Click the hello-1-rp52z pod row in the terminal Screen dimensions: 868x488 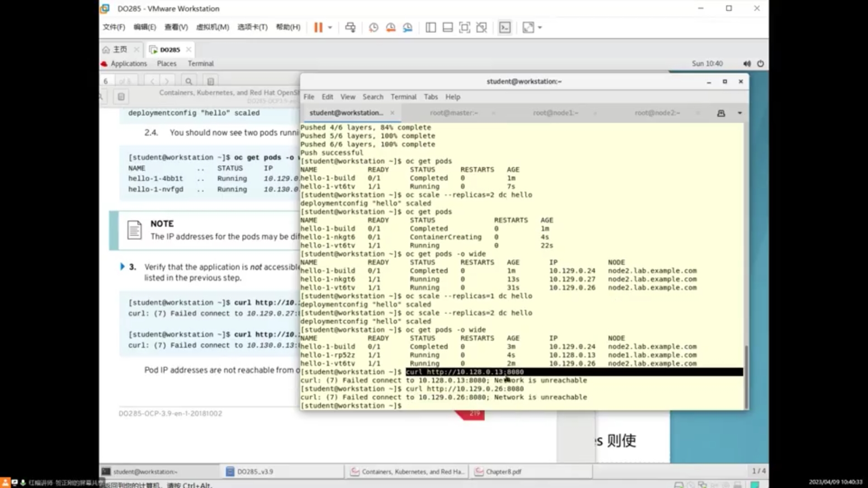click(499, 355)
